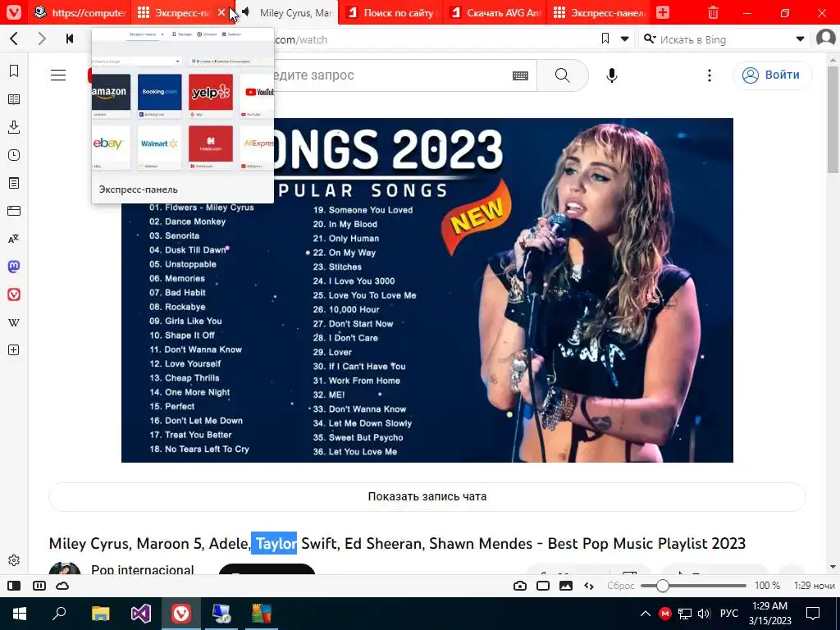The image size is (840, 630).
Task: Choose search engine via magnifier dropdown
Action: coord(650,39)
